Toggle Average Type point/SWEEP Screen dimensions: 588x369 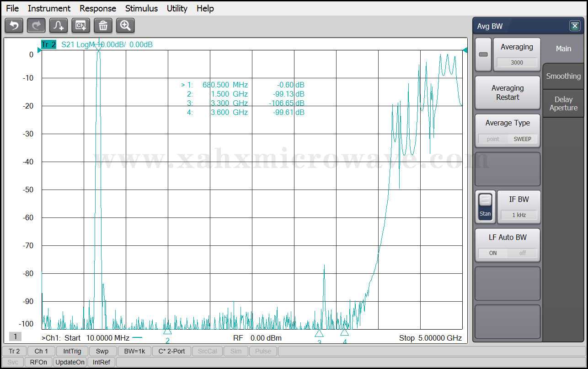pyautogui.click(x=508, y=139)
